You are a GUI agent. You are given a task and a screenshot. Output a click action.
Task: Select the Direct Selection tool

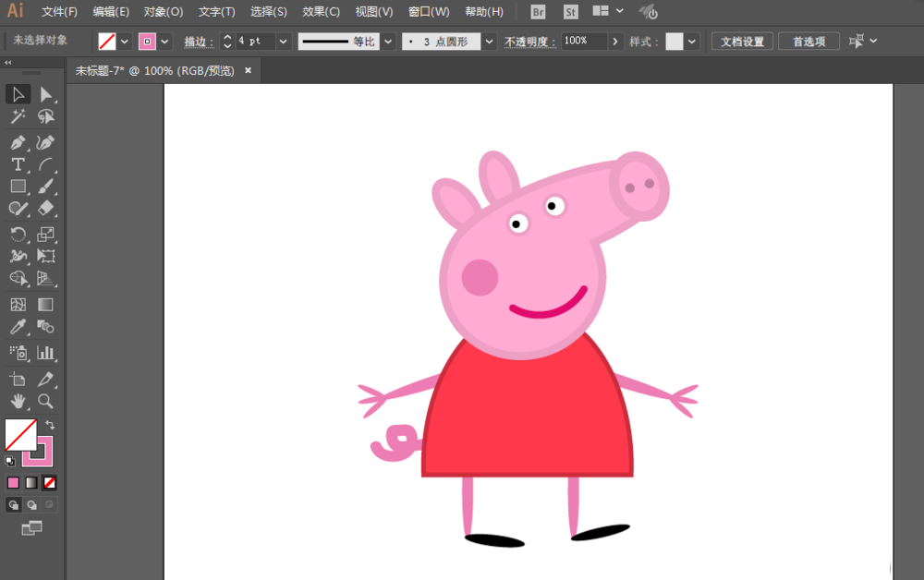click(x=46, y=94)
